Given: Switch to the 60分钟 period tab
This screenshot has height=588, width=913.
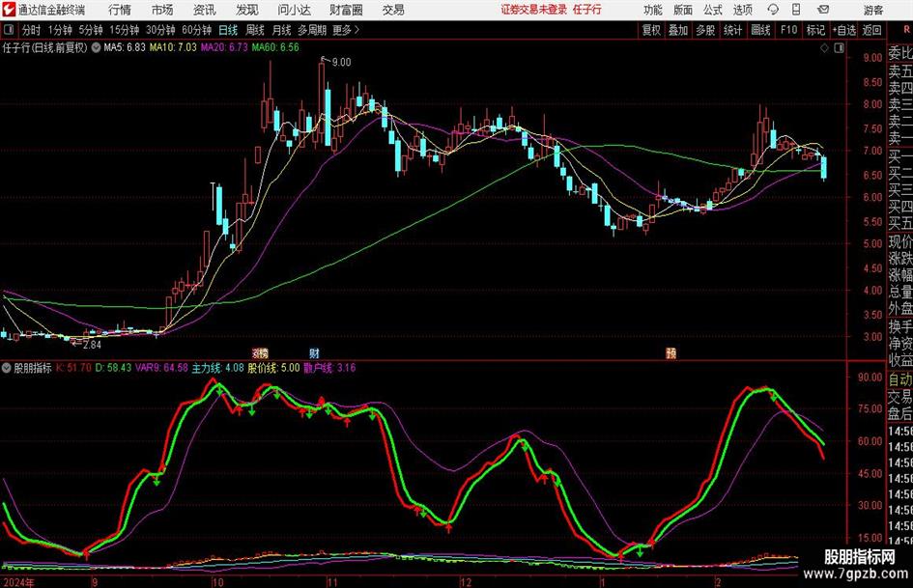Looking at the screenshot, I should (196, 30).
